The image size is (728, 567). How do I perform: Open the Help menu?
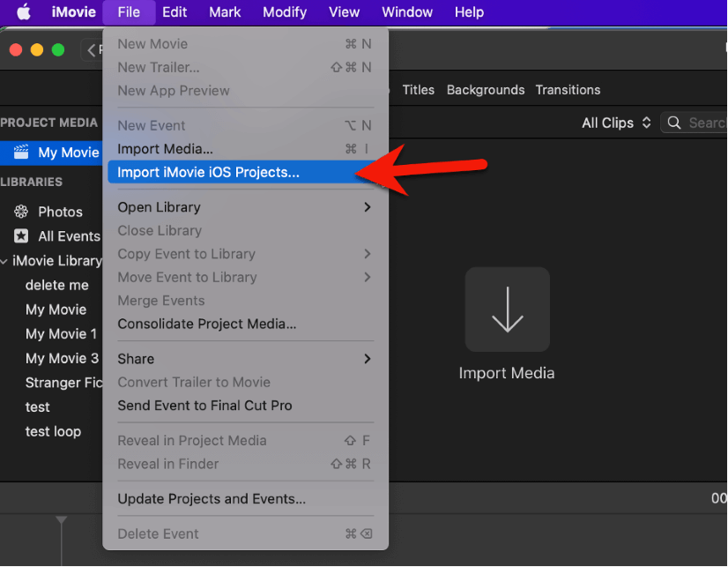[x=469, y=12]
